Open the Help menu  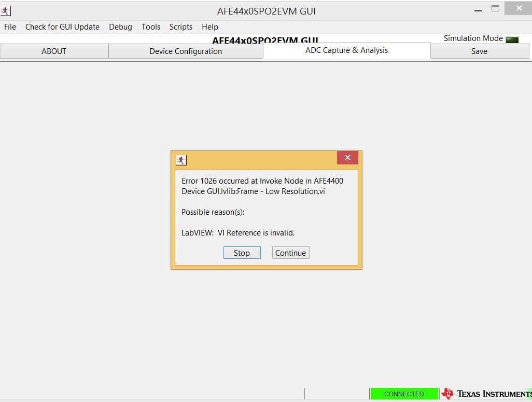point(209,27)
